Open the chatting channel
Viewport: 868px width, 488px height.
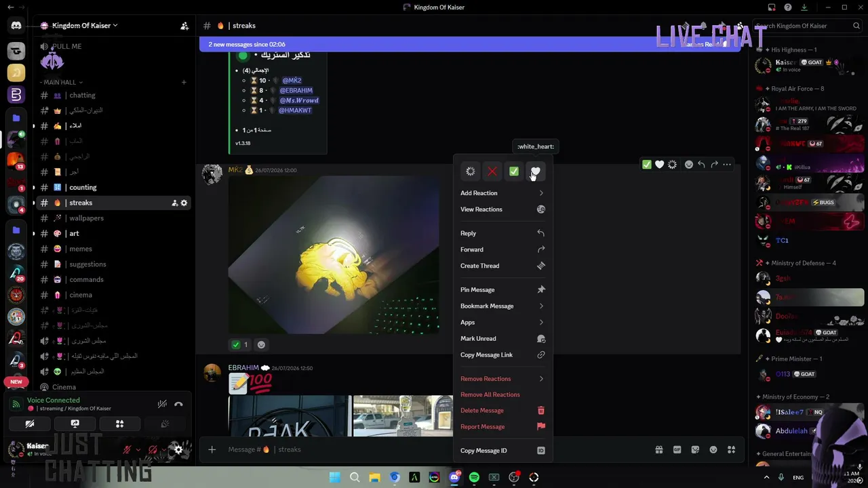point(113,96)
